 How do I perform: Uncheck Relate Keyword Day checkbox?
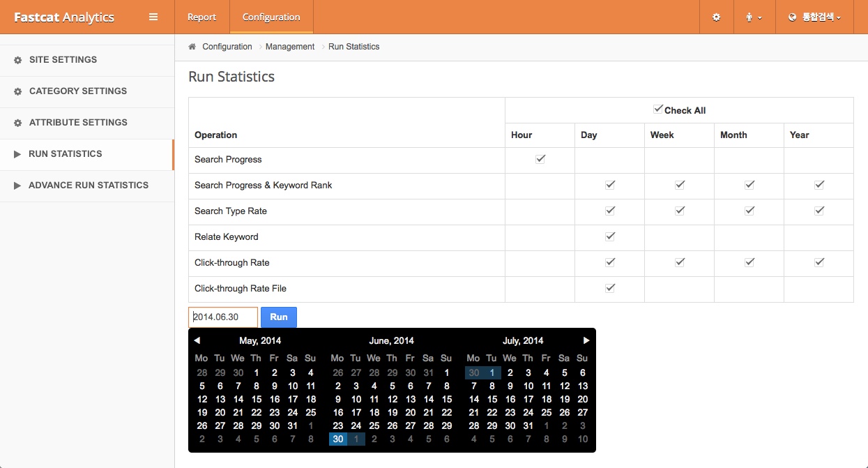tap(610, 236)
